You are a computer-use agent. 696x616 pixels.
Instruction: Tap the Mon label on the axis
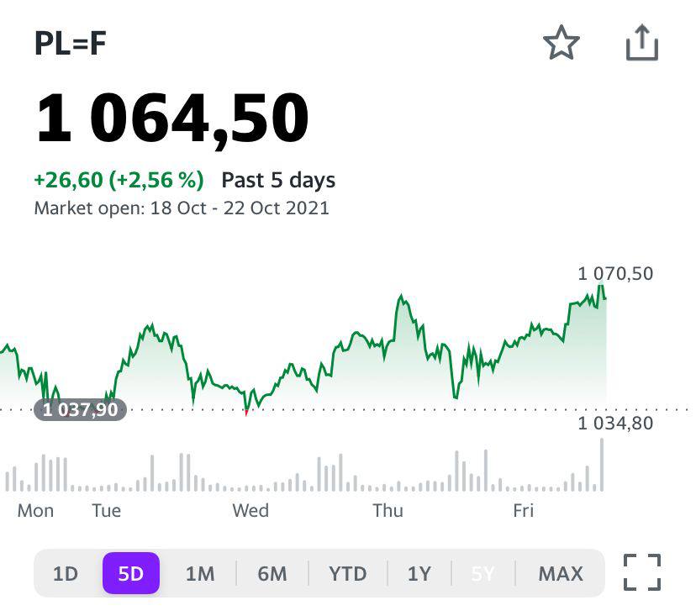[35, 510]
